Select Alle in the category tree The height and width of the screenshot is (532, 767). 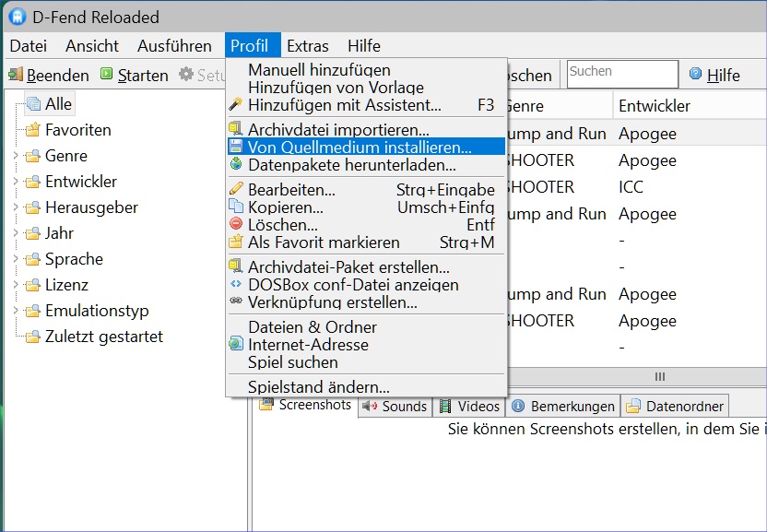click(58, 104)
